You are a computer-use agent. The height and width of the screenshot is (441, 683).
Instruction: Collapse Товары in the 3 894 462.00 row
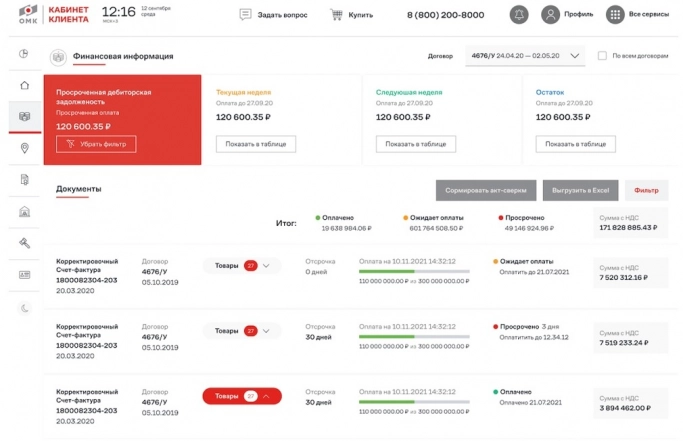(242, 396)
